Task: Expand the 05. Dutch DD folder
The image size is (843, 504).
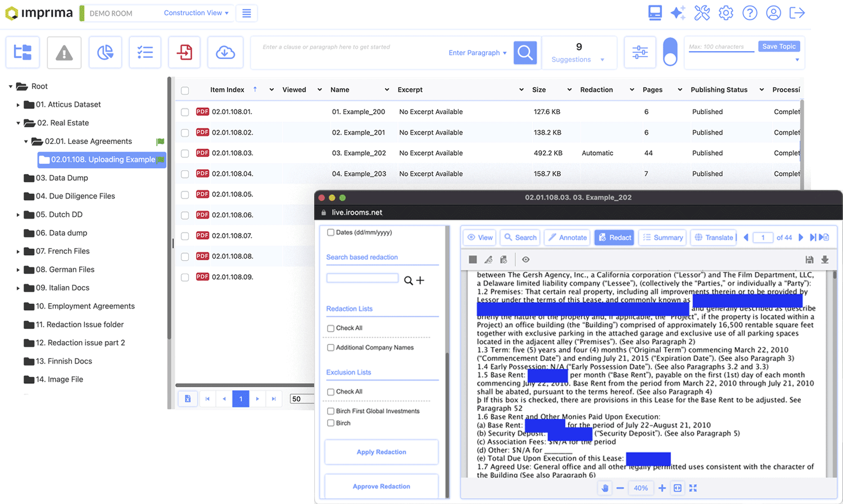Action: (x=17, y=214)
